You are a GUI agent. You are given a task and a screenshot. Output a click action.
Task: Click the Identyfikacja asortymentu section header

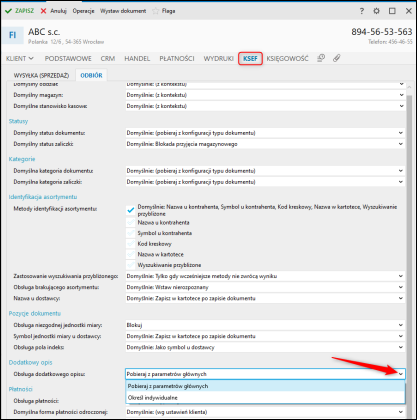(x=43, y=197)
